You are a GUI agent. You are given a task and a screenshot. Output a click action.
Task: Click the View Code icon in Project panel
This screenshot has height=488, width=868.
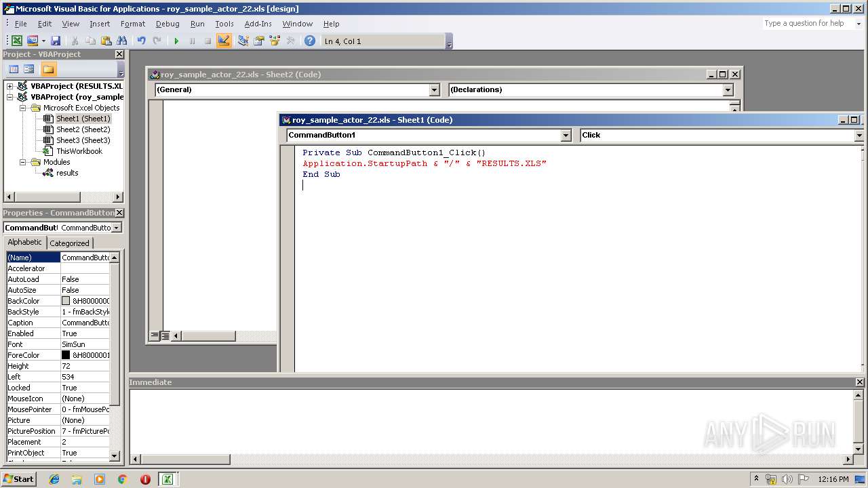13,69
